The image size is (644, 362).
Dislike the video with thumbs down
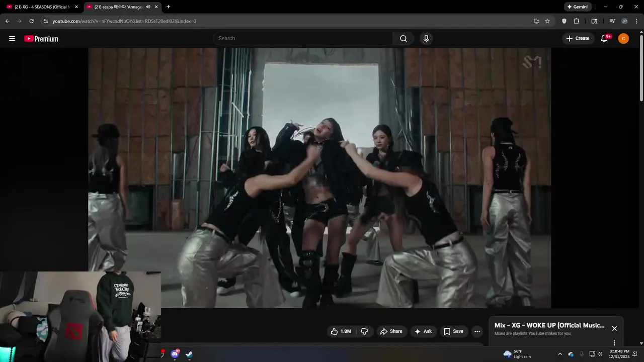tap(365, 331)
